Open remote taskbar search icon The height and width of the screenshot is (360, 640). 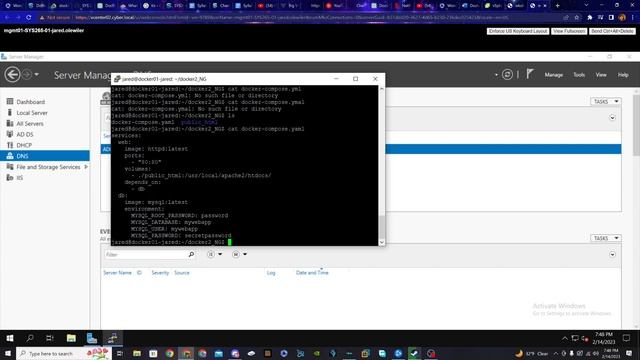pos(30,338)
